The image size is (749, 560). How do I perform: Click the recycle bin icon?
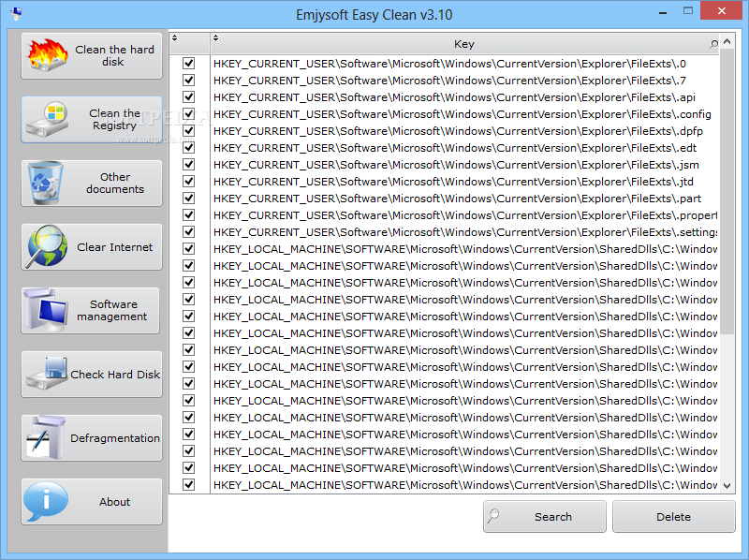(x=45, y=183)
